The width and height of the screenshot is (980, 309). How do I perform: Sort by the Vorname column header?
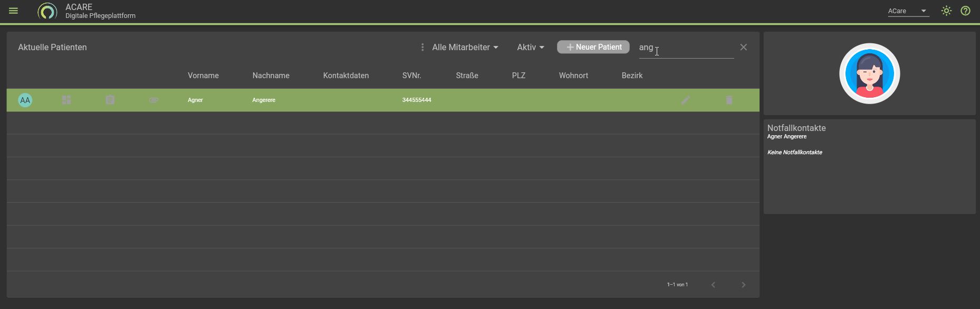point(203,76)
